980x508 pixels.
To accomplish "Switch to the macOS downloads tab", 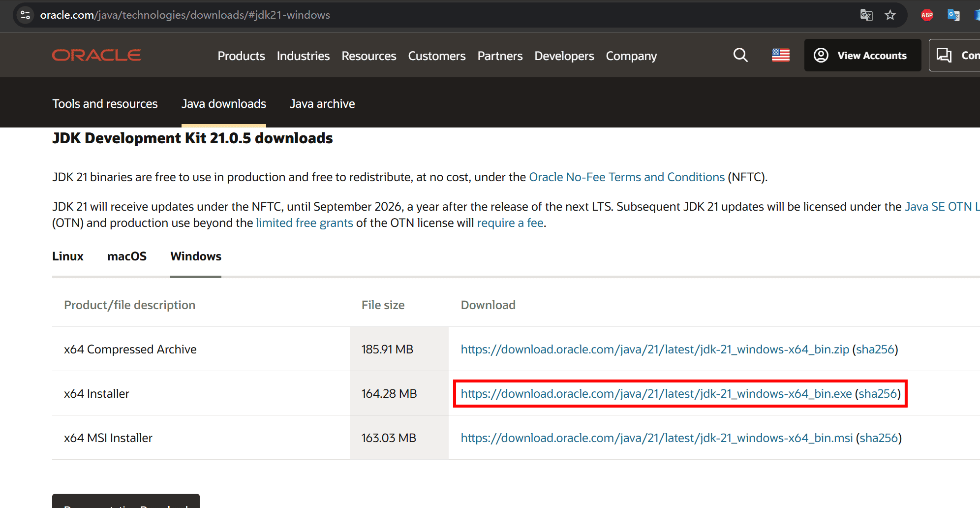I will point(127,256).
